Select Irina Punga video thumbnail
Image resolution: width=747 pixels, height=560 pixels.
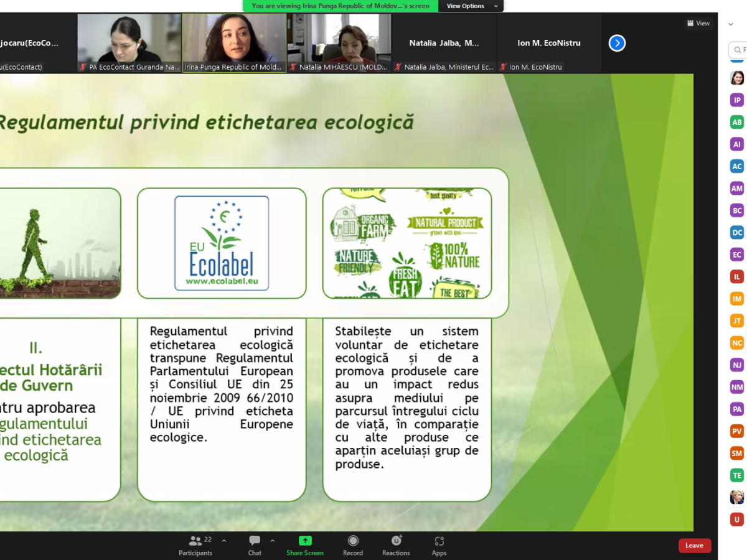click(234, 44)
